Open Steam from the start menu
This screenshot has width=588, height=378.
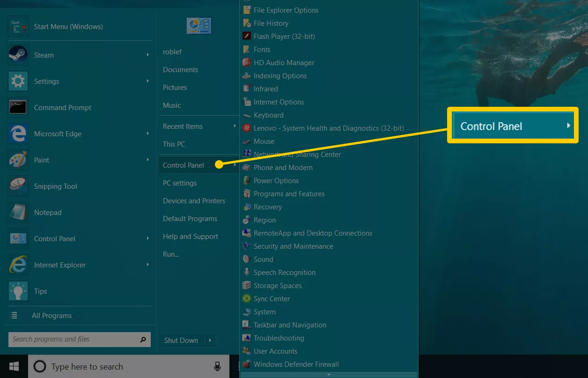(80, 55)
